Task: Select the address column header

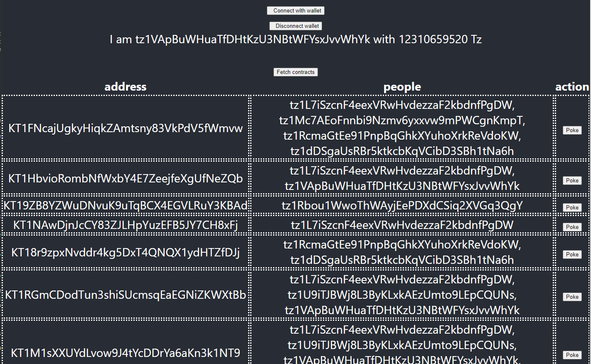Action: tap(125, 86)
